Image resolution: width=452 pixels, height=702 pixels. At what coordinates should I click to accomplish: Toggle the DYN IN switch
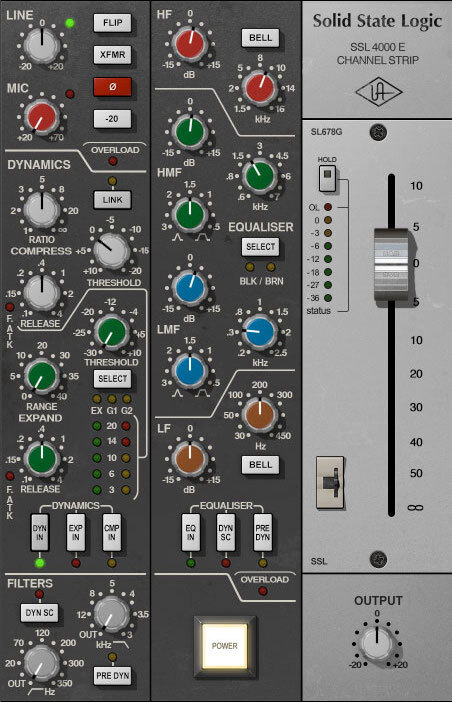39,532
